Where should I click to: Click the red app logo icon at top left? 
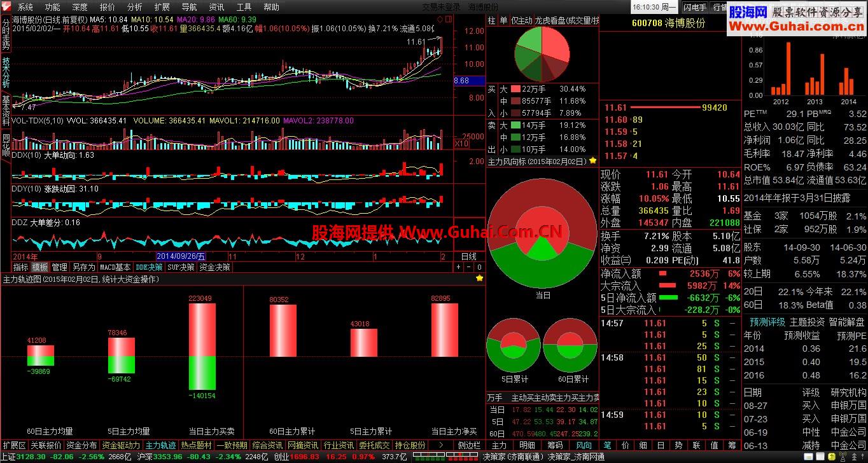(x=6, y=7)
